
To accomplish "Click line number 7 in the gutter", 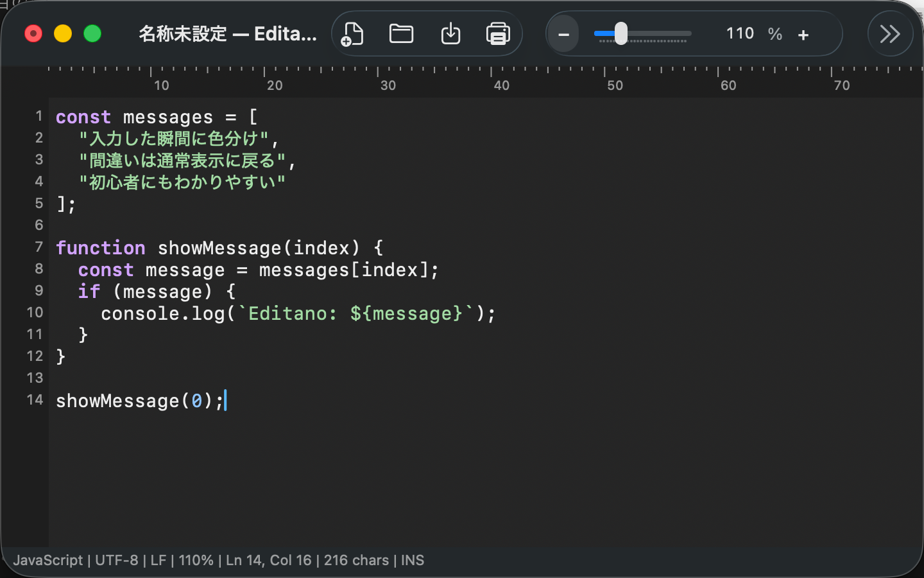I will point(39,247).
